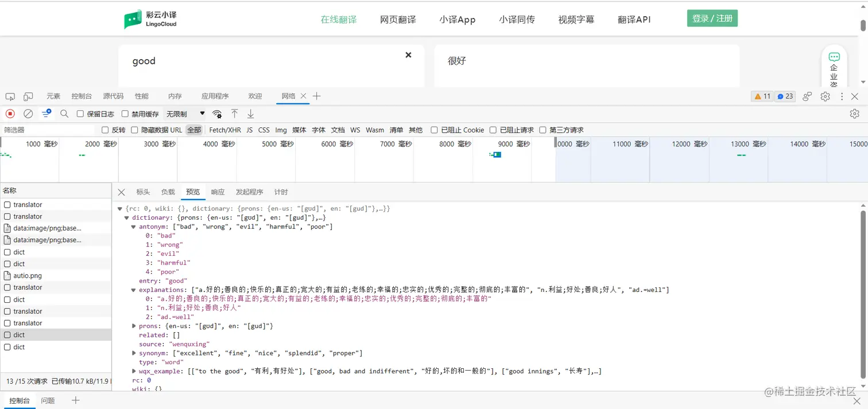Add a drawer tab with plus

coord(75,400)
